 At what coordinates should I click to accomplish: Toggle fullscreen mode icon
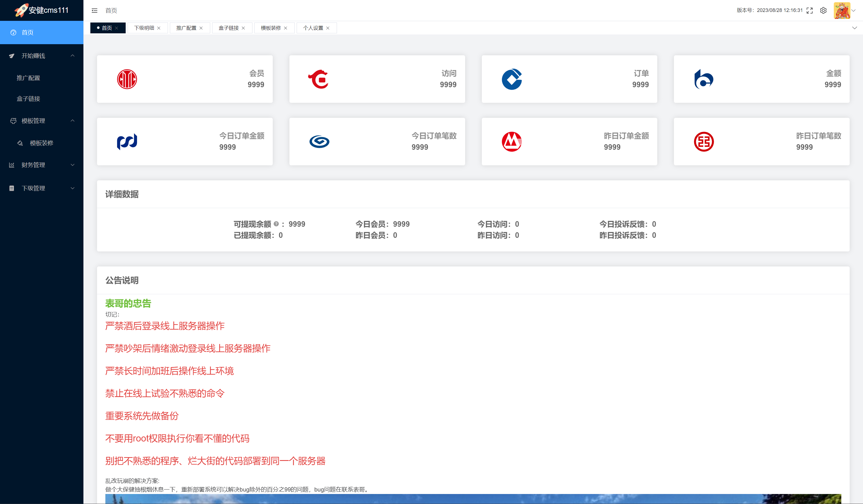click(810, 11)
